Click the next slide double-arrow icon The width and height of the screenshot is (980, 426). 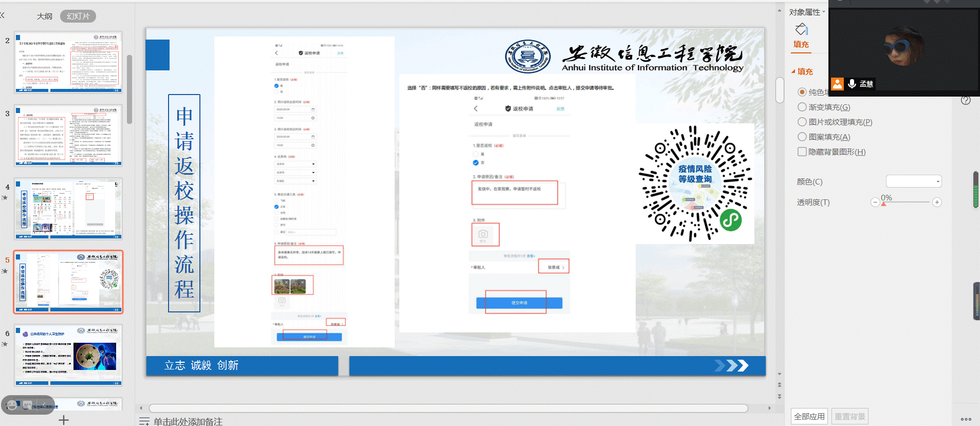pyautogui.click(x=780, y=396)
